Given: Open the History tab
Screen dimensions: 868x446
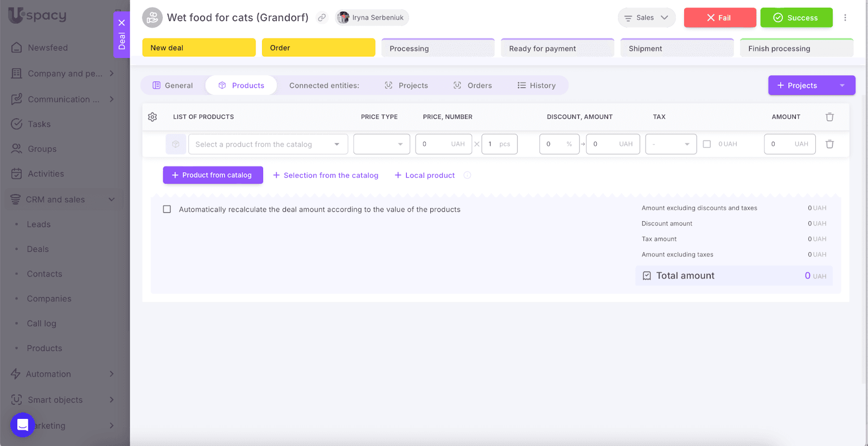Looking at the screenshot, I should (x=537, y=86).
